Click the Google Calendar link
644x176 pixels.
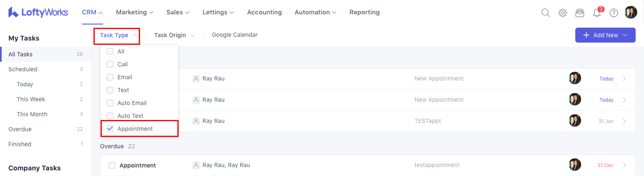point(234,35)
